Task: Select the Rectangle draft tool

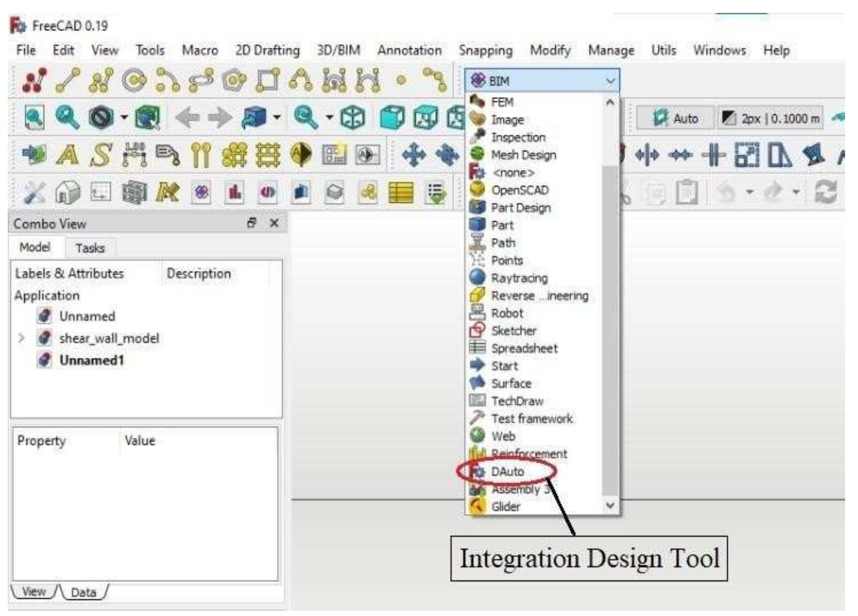Action: pos(268,80)
